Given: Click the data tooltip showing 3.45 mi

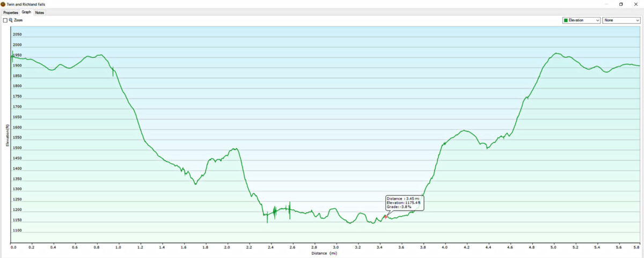Looking at the screenshot, I should (405, 203).
